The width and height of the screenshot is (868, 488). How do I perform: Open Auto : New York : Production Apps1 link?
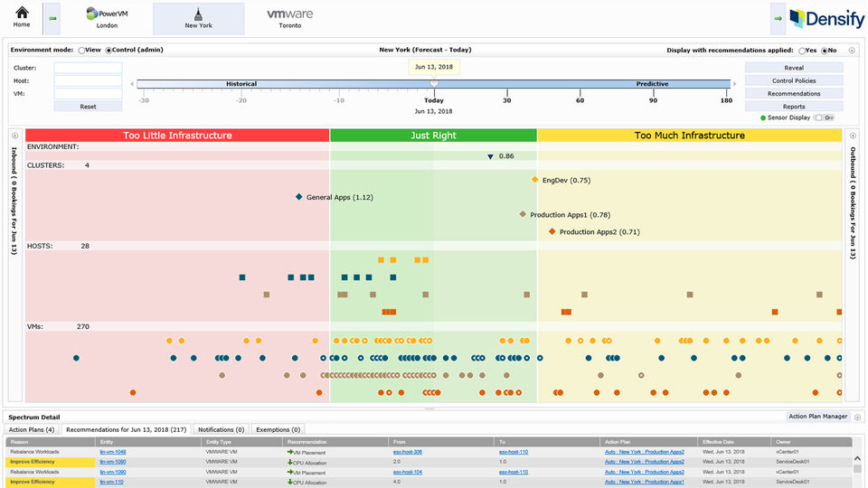(x=645, y=482)
